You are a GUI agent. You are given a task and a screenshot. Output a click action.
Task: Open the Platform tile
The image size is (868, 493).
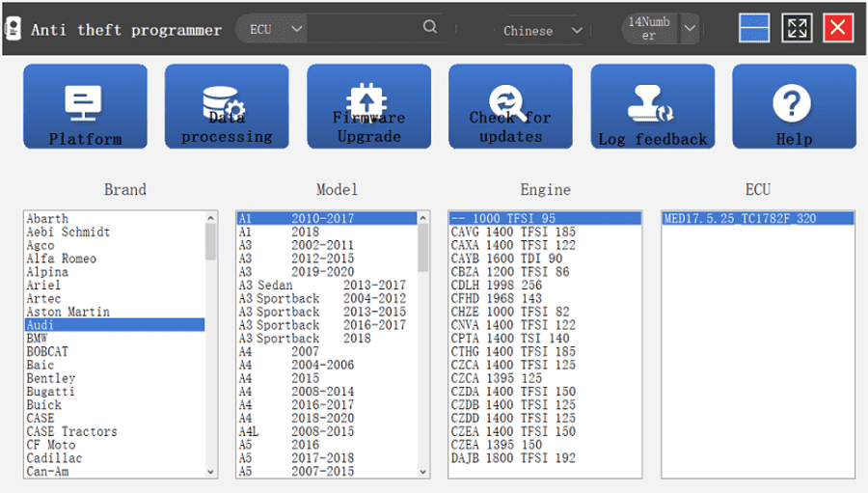pyautogui.click(x=85, y=106)
